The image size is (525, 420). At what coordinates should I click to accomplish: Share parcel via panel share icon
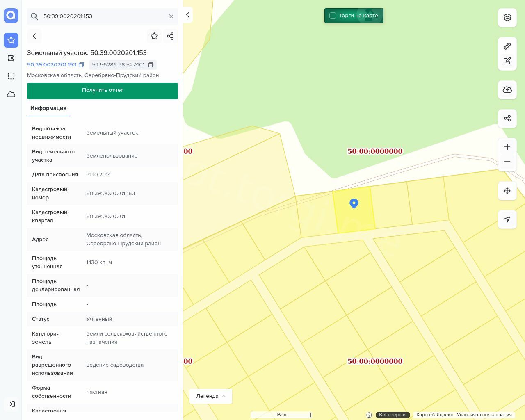click(171, 36)
